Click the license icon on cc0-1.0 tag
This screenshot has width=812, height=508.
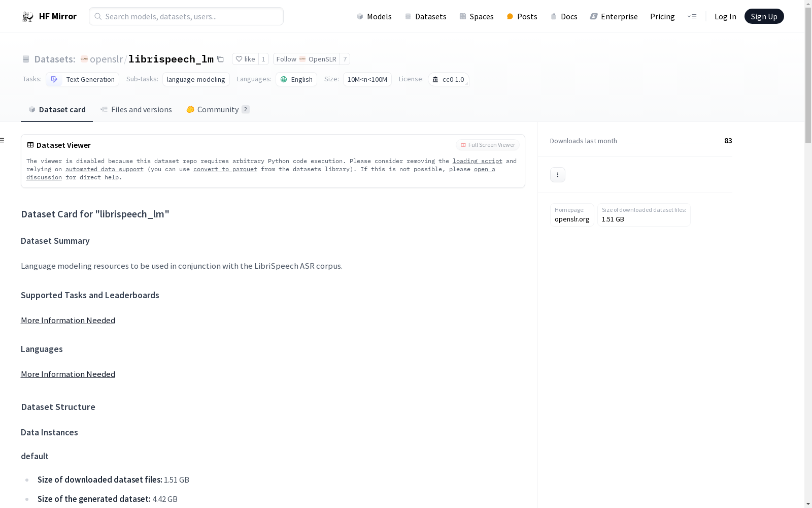[x=435, y=79]
